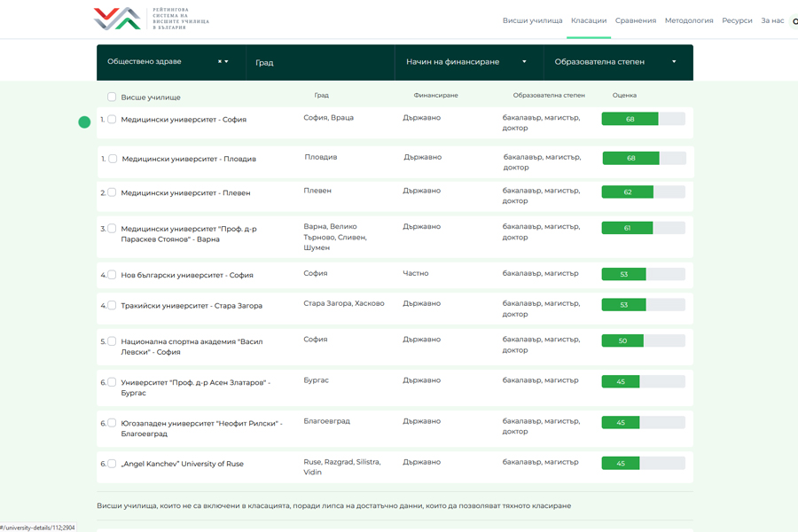Check the box for Университет Асен Златаров Бургас
This screenshot has width=798, height=532.
click(112, 382)
